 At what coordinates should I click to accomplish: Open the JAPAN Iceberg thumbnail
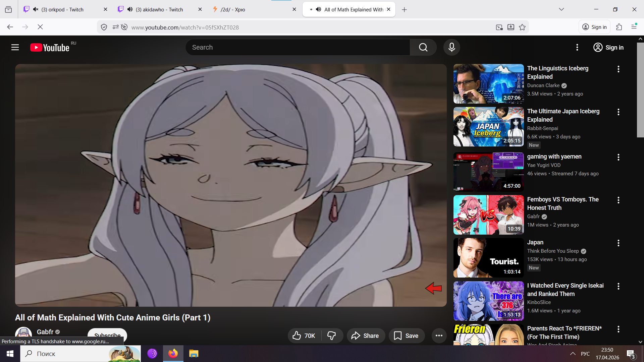point(488,127)
